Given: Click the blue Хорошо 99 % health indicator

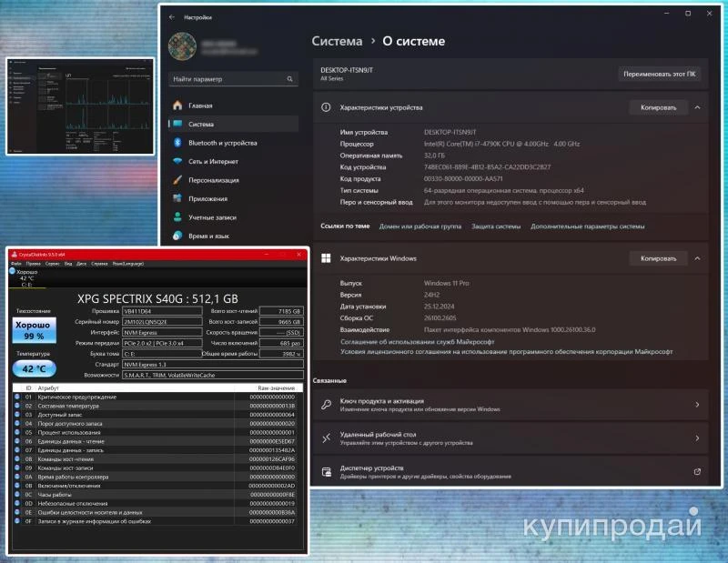Looking at the screenshot, I should [x=34, y=329].
